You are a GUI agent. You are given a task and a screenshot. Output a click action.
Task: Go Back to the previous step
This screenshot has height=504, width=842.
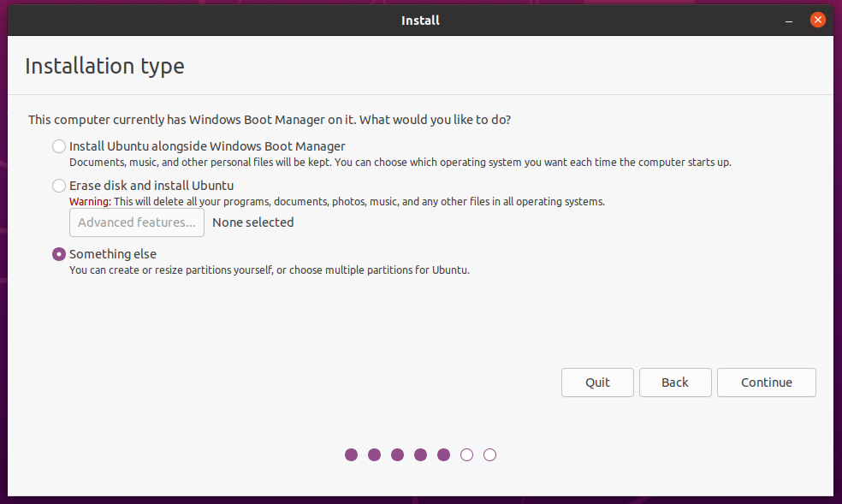[x=675, y=382]
